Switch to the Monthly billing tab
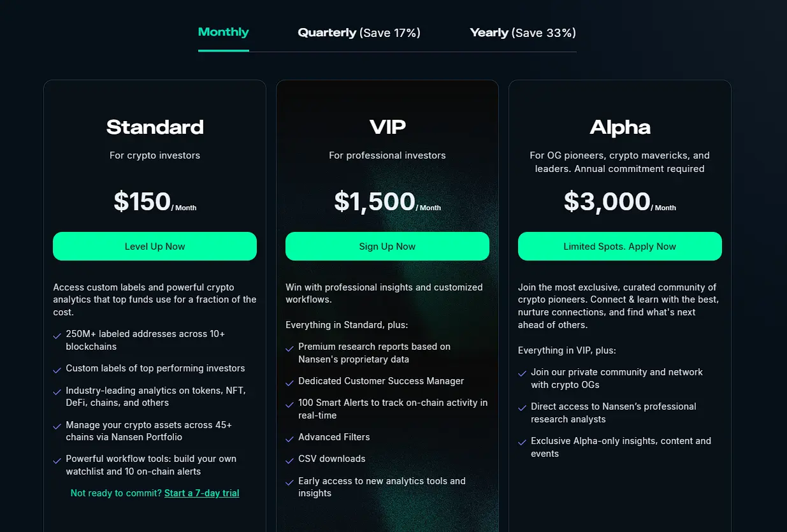Screen dimensions: 787x532 point(223,32)
